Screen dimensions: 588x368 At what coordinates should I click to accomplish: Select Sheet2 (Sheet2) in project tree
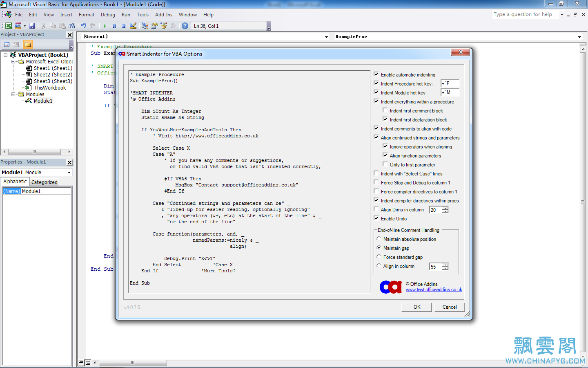pyautogui.click(x=53, y=74)
